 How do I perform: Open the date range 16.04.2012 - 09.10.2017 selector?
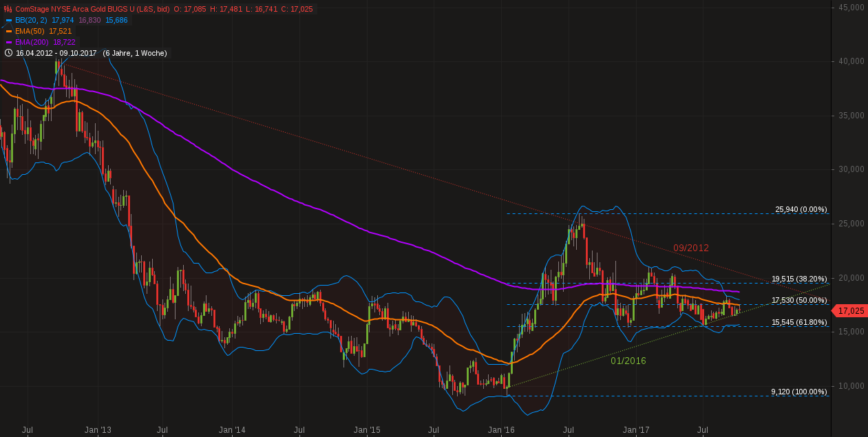pyautogui.click(x=55, y=53)
